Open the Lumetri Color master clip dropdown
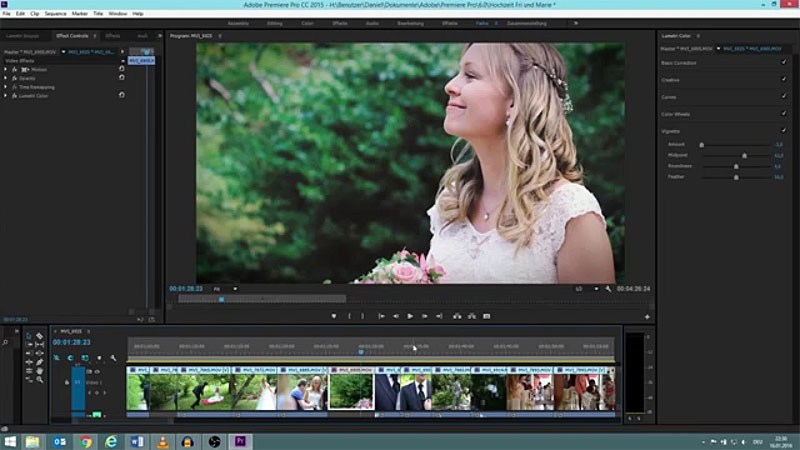Screen dimensions: 800x450 (718, 48)
